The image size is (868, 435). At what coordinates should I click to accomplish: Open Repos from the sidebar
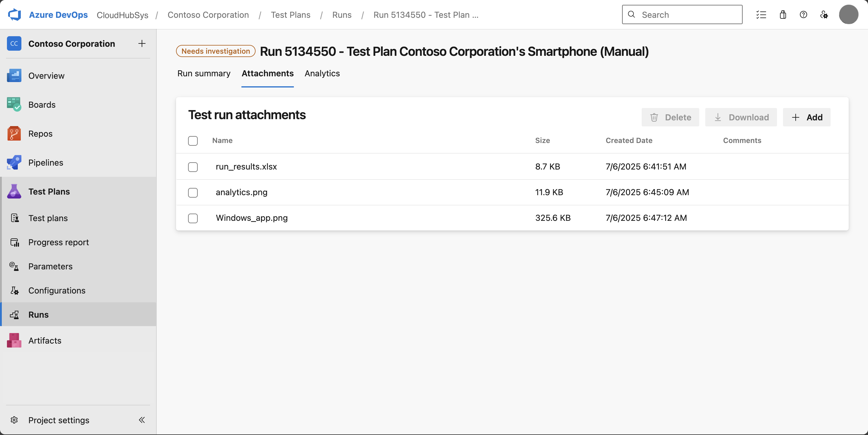[x=40, y=134]
